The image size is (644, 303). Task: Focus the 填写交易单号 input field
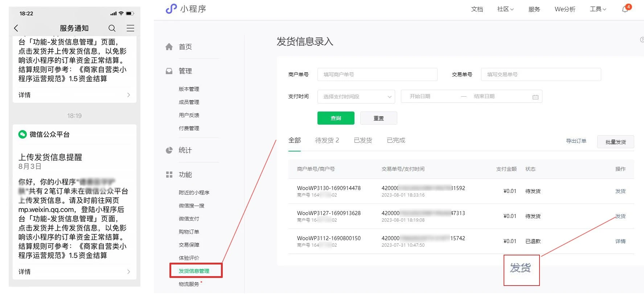click(541, 74)
